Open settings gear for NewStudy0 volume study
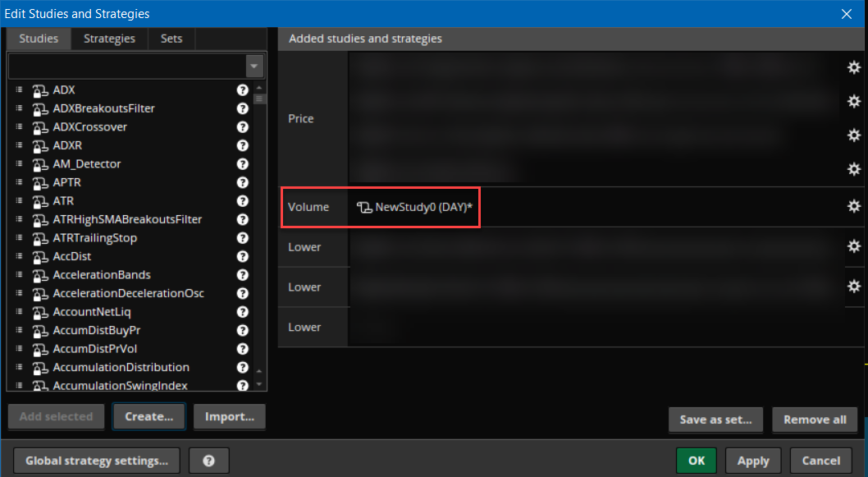 coord(853,207)
